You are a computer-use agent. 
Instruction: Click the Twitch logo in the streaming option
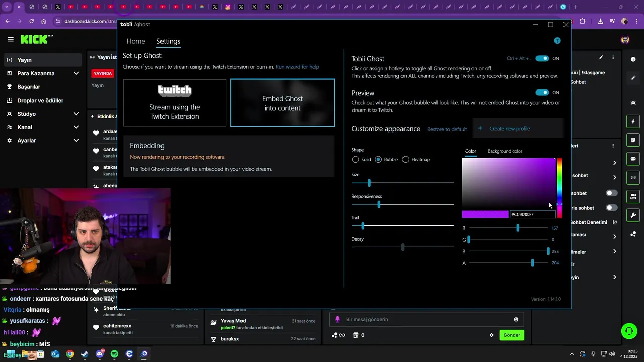tap(175, 90)
